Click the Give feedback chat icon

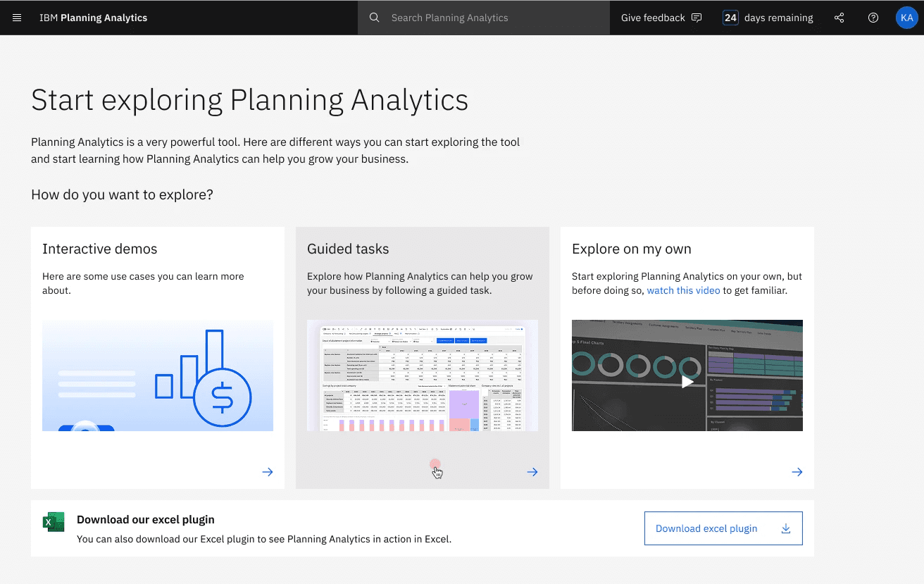click(697, 18)
